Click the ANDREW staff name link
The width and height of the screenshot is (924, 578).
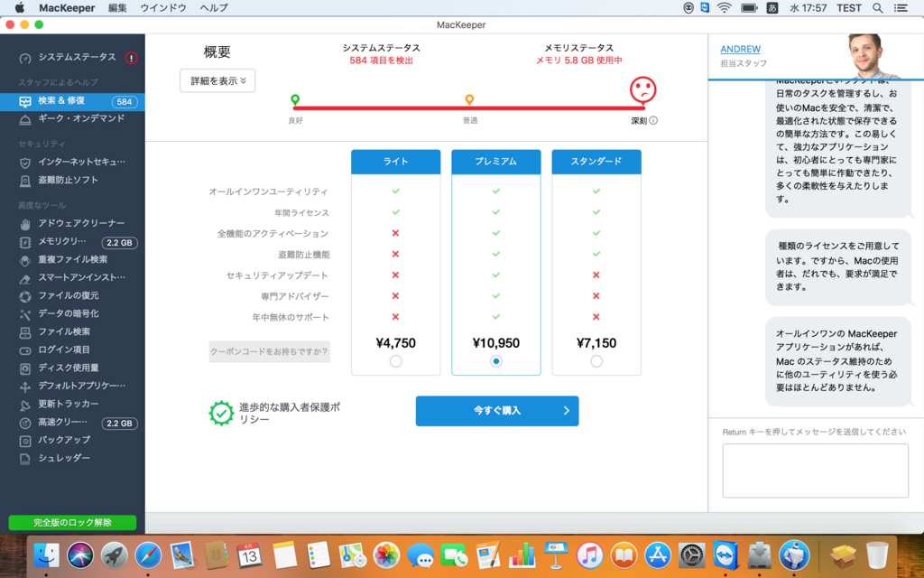coord(740,49)
